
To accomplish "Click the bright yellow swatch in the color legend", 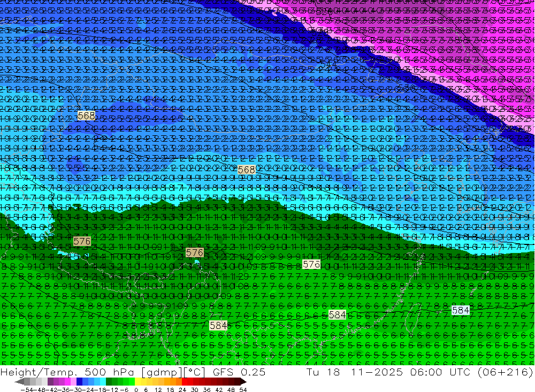I will (x=138, y=382).
